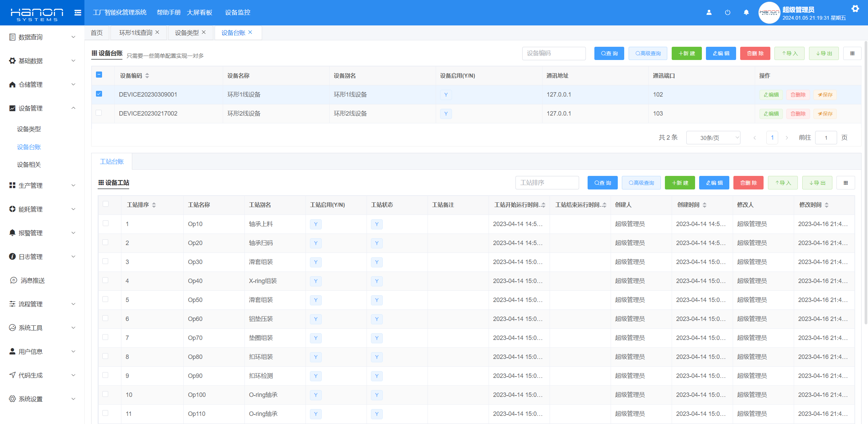Click 导出 button in 设备台账 toolbar
The width and height of the screenshot is (868, 424).
pos(824,53)
